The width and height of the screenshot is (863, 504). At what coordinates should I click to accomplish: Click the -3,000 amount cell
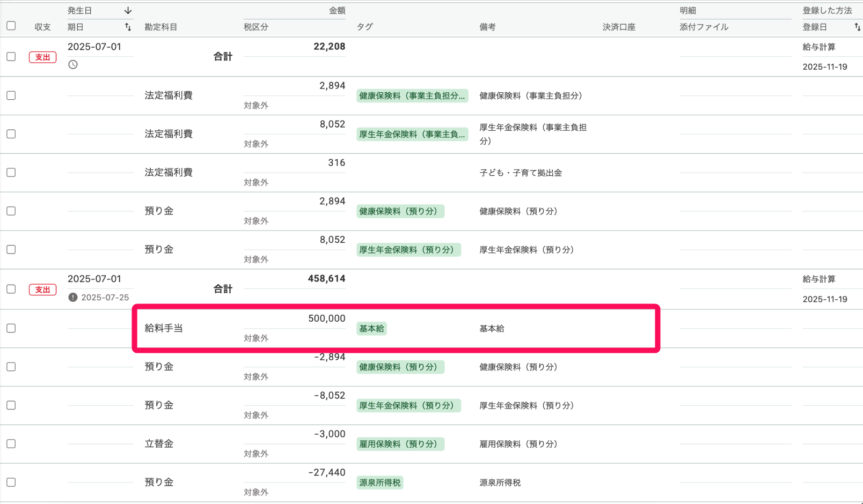point(330,434)
